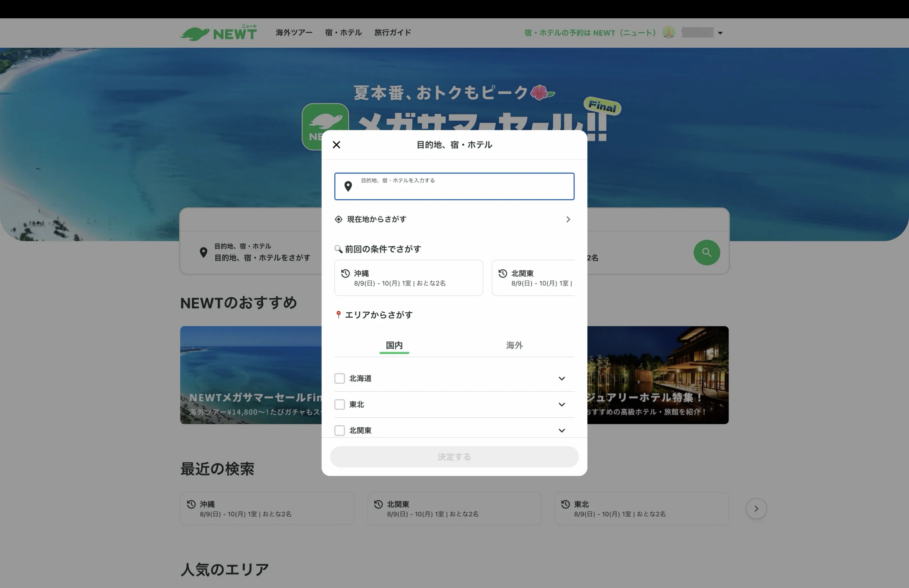This screenshot has width=909, height=588.
Task: Show next recent searches with arrow
Action: pos(756,509)
